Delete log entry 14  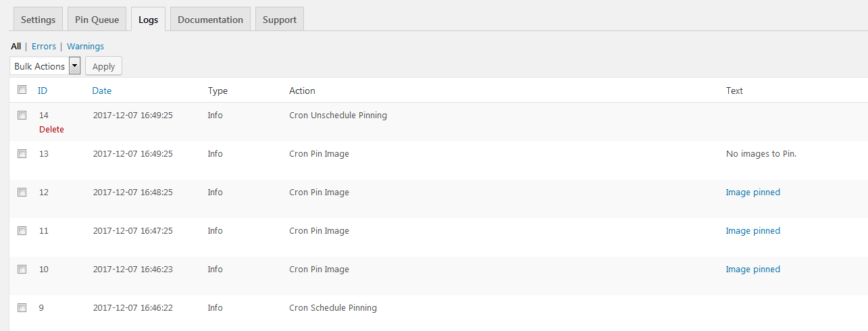(51, 129)
